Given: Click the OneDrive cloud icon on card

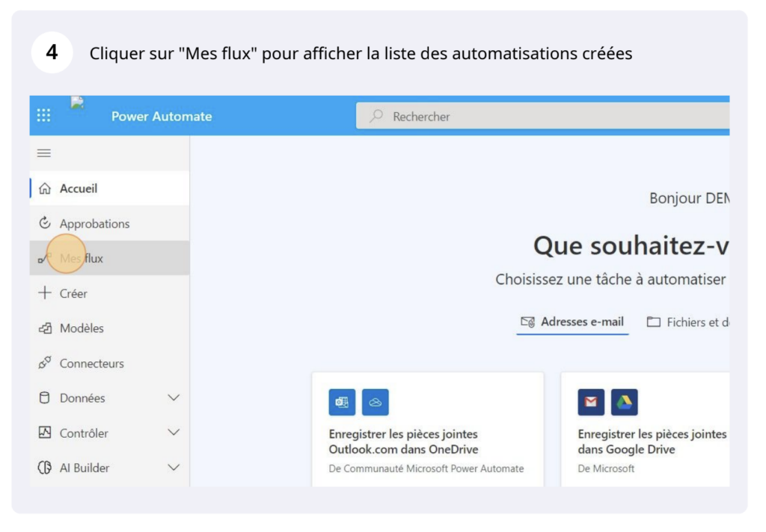Looking at the screenshot, I should (x=376, y=403).
